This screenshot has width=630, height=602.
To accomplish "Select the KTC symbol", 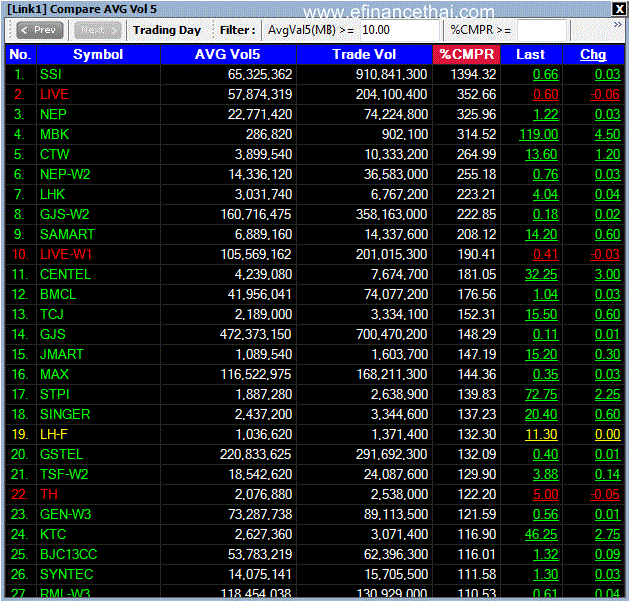I will (53, 534).
